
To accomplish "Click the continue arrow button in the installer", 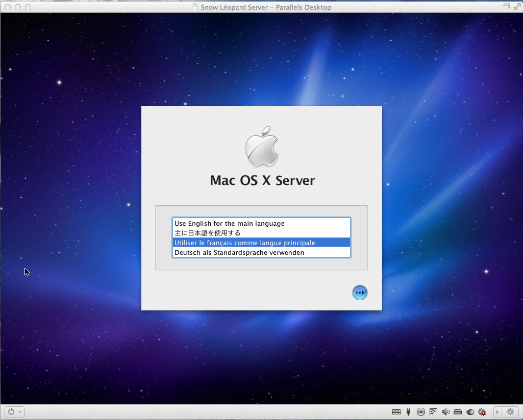I will click(x=360, y=293).
